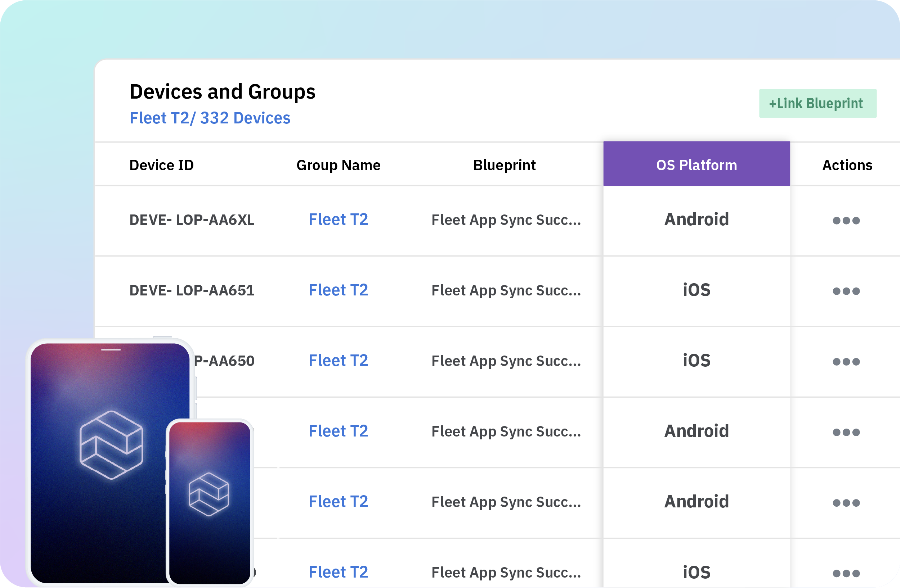Open Fleet T2 group from the first row

pos(338,220)
